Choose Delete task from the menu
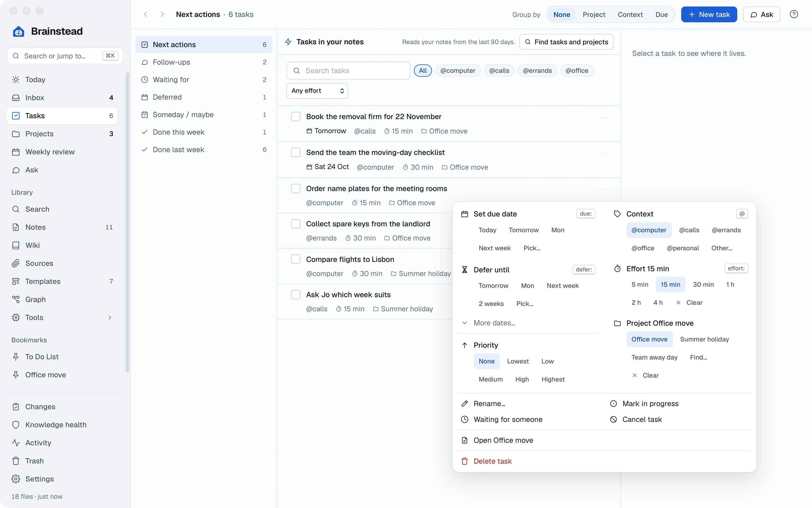The width and height of the screenshot is (812, 508). click(x=604, y=461)
